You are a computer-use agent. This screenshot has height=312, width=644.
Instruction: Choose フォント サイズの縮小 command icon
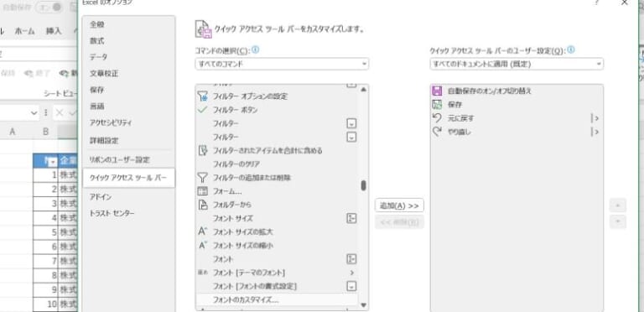203,246
